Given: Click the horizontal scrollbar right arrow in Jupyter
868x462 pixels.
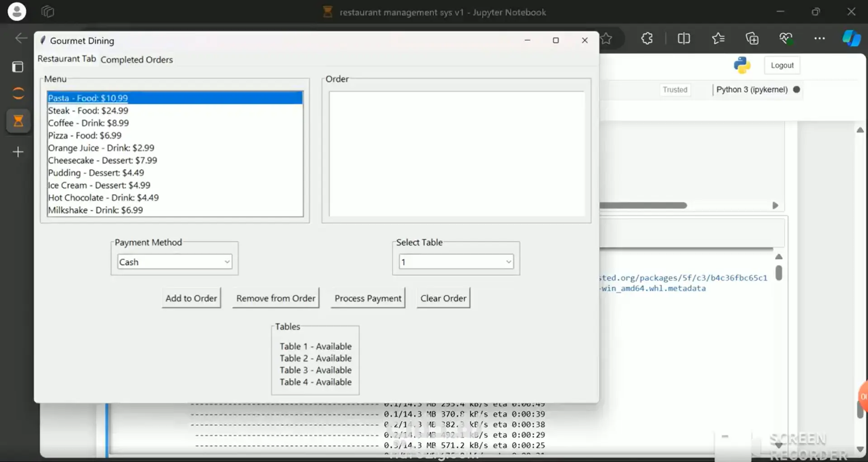Looking at the screenshot, I should coord(775,205).
